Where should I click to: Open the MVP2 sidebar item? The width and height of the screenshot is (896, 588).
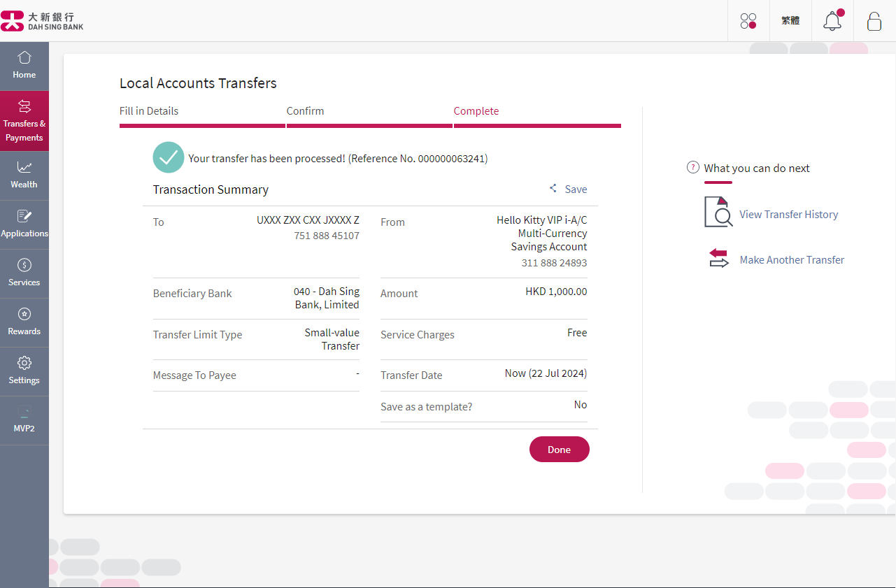click(24, 420)
